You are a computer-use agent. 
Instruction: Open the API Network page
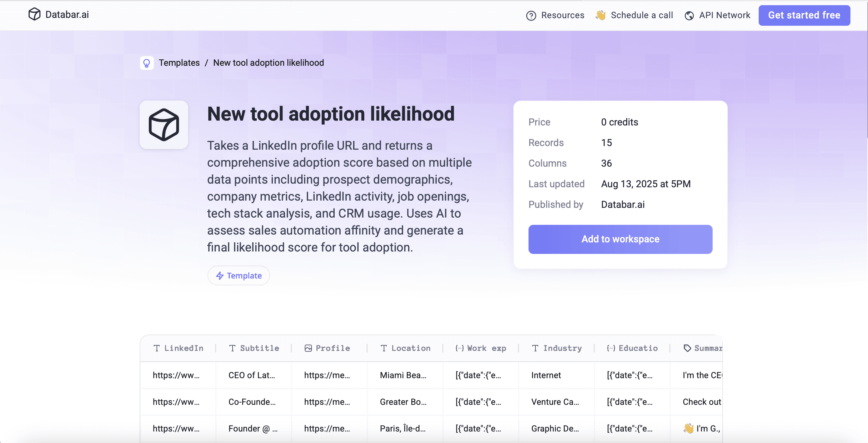pyautogui.click(x=724, y=15)
